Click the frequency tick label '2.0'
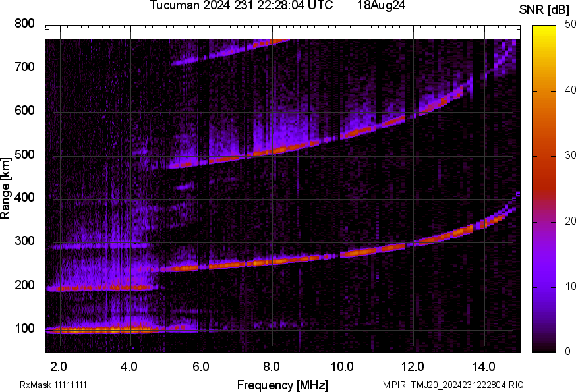Image resolution: width=576 pixels, height=392 pixels. (59, 367)
